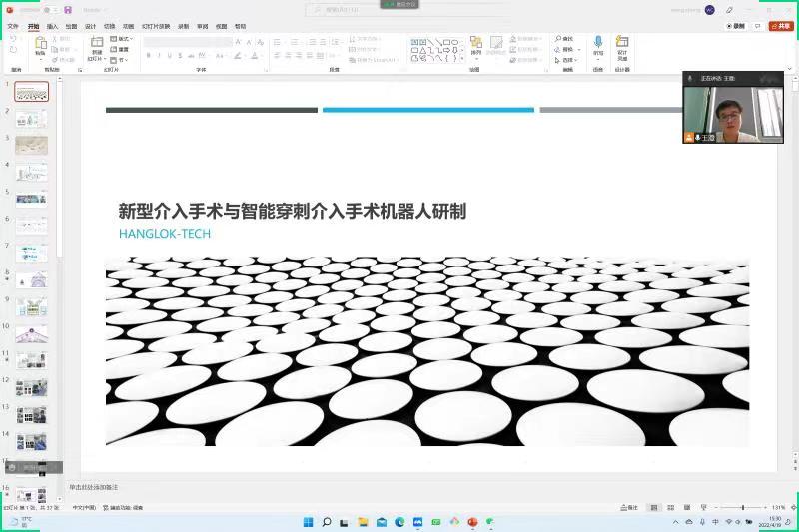Viewport: 799px width, 532px height.
Task: Open the Design (设计) ribbon tab
Action: (x=90, y=27)
